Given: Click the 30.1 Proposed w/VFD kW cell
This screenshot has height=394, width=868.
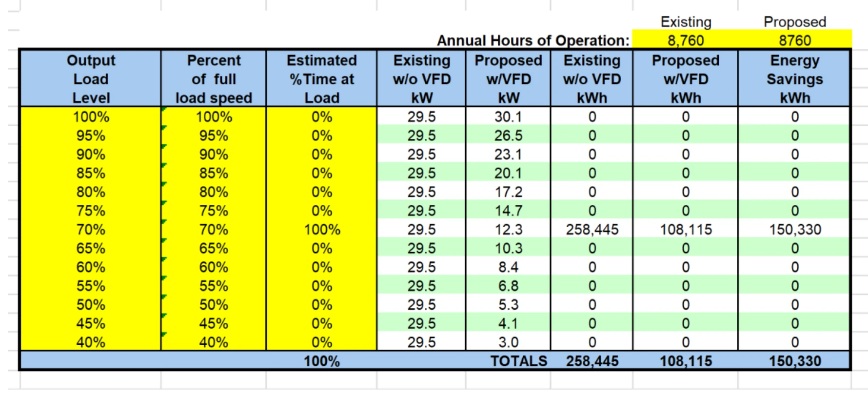Looking at the screenshot, I should 508,117.
